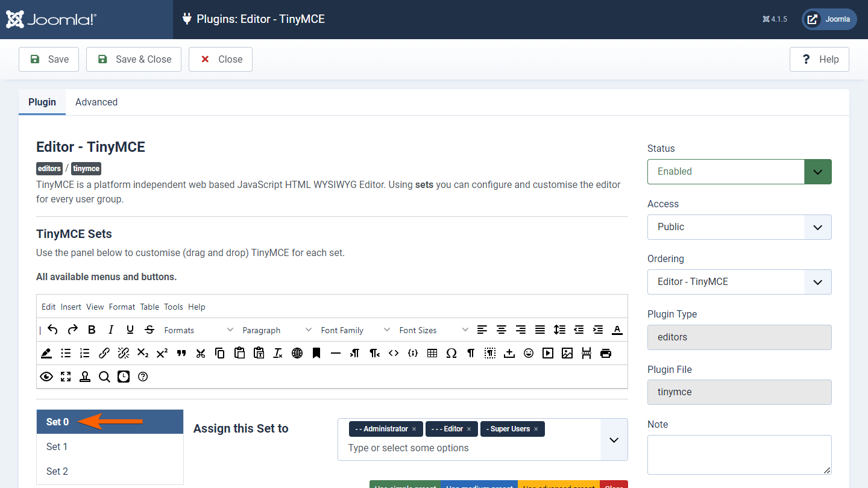The width and height of the screenshot is (868, 488).
Task: Click the Insert Media play icon
Action: tap(548, 353)
